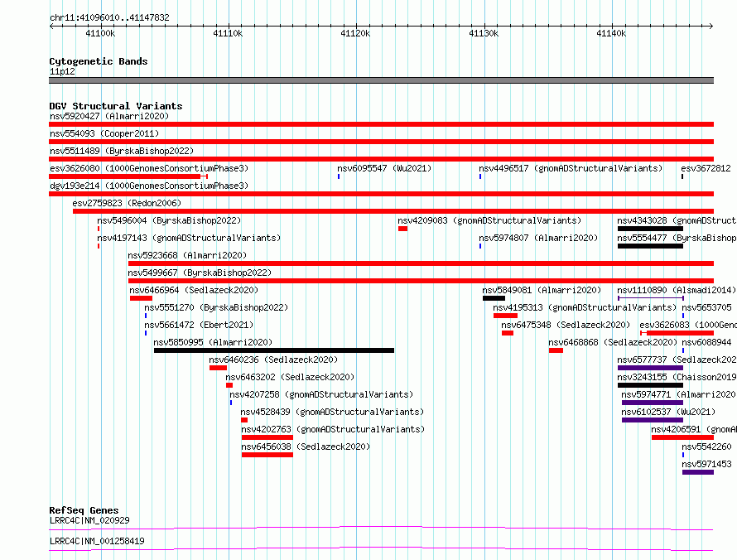This screenshot has width=737, height=560.
Task: Click the 41100k ruler tick label
Action: pos(100,33)
